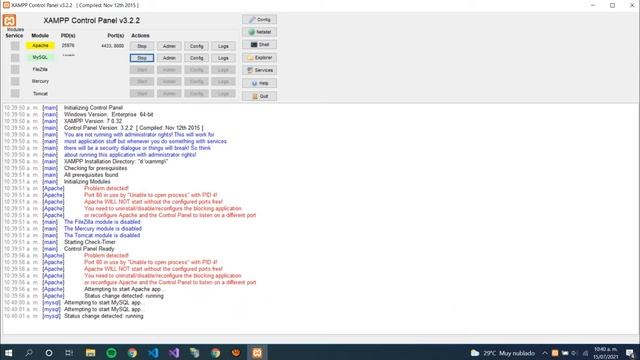This screenshot has width=640, height=360.
Task: Open the Apache row Config button
Action: coord(196,46)
